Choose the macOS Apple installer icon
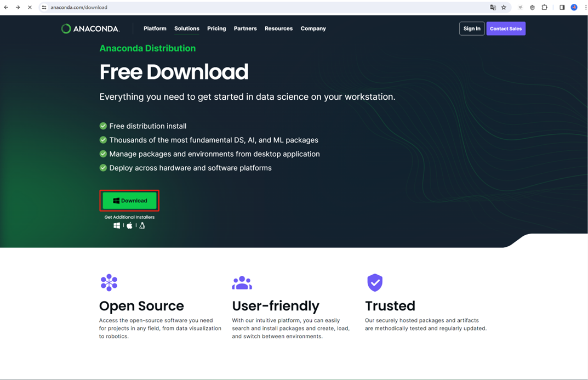This screenshot has width=588, height=380. pos(129,225)
